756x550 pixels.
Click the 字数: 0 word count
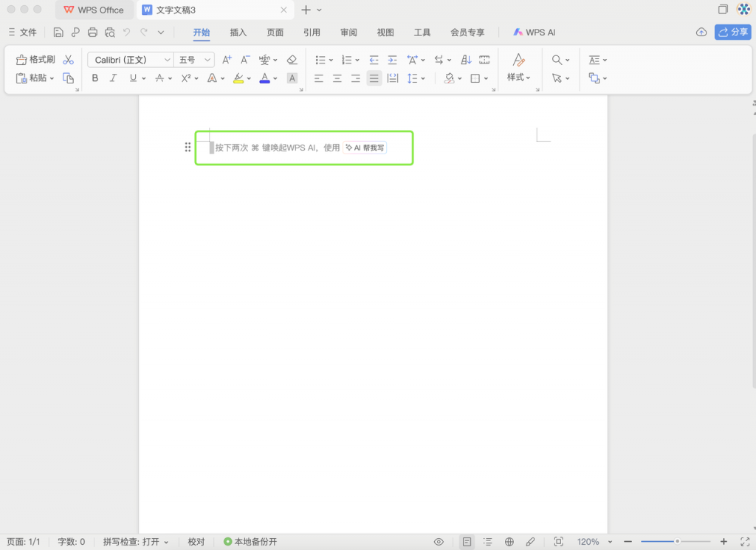tap(72, 542)
